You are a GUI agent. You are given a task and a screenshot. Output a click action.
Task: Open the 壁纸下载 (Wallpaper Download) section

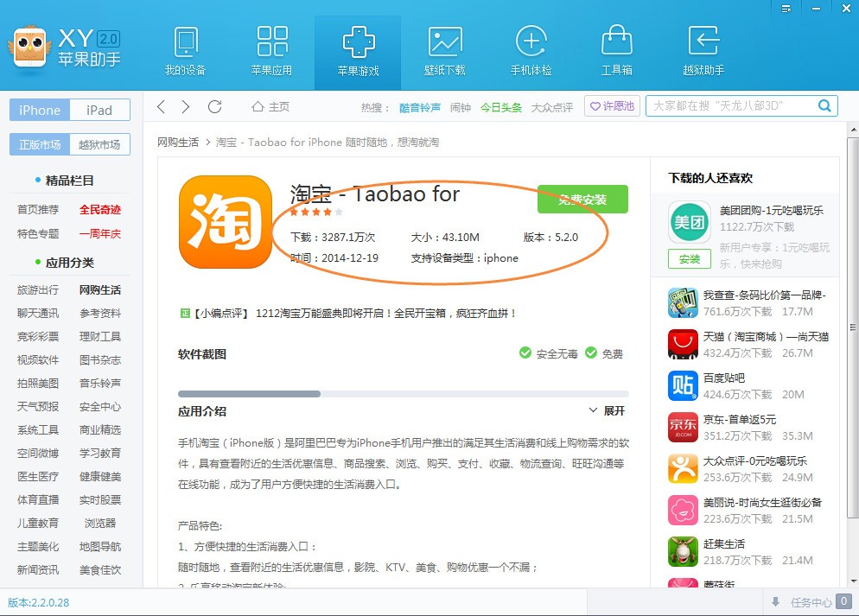(x=444, y=50)
